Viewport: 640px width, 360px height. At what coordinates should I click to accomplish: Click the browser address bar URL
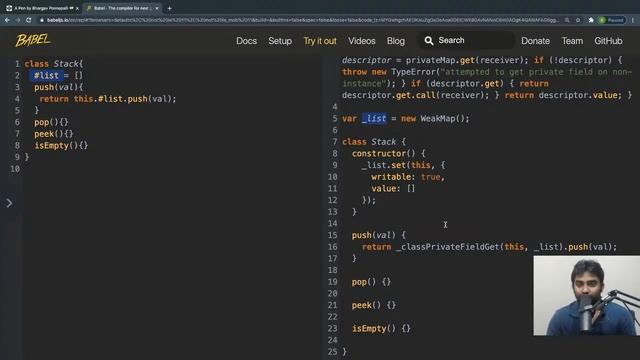(x=302, y=20)
